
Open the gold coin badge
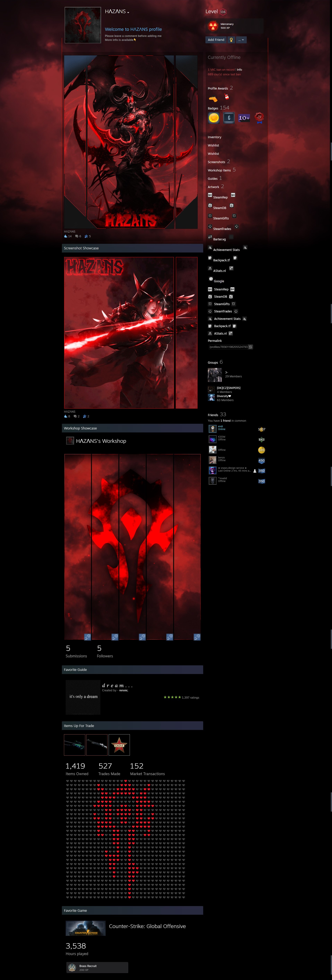pos(214,118)
